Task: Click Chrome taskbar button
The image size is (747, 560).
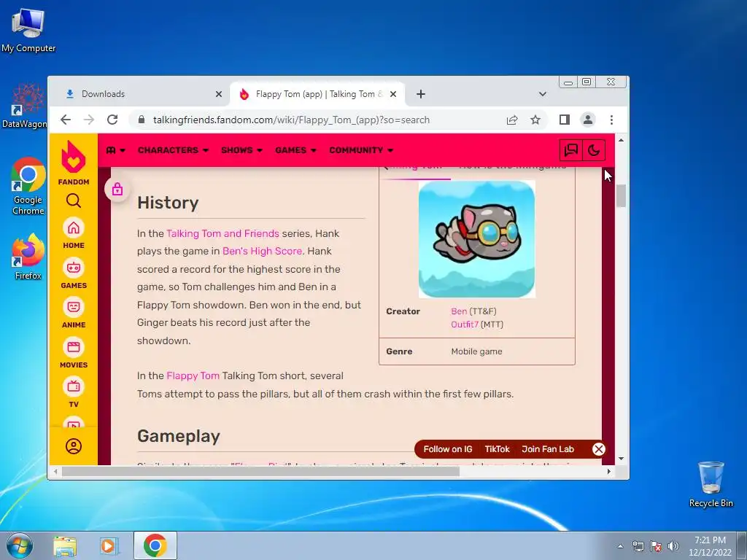Action: click(x=155, y=545)
